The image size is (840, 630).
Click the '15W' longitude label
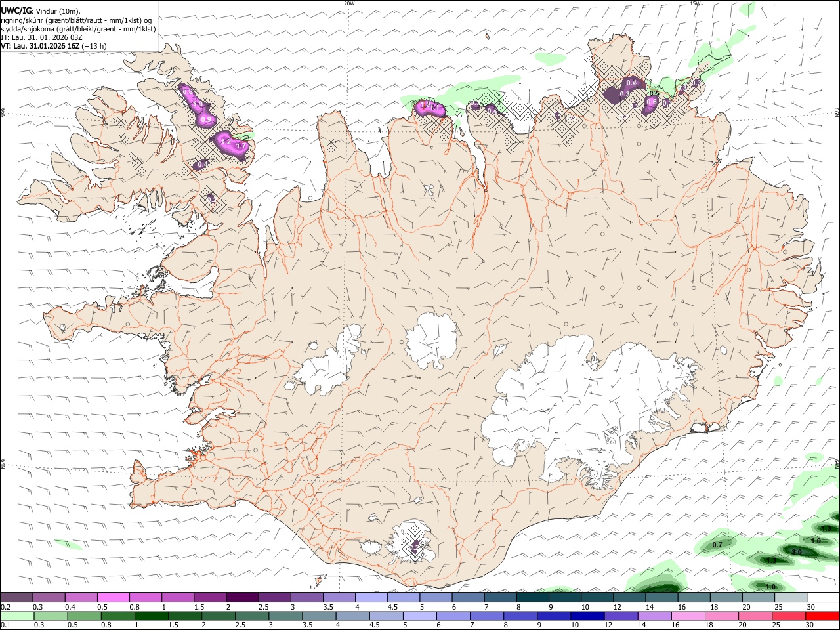pyautogui.click(x=695, y=3)
